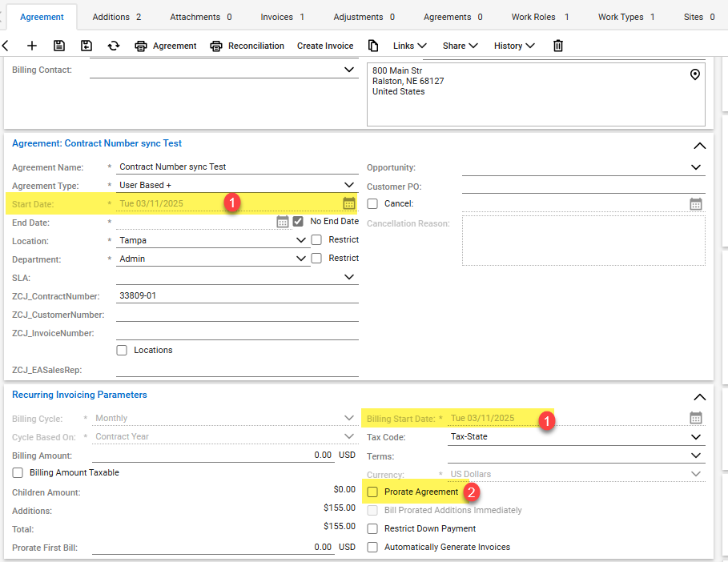This screenshot has width=728, height=562.
Task: Open the Billing Start Date calendar picker
Action: coord(695,418)
